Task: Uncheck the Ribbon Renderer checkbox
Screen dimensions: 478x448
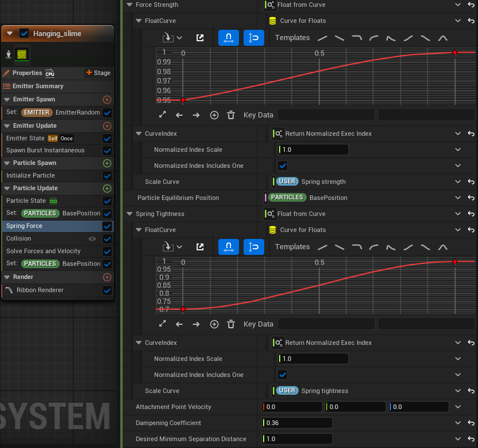Action: [x=107, y=290]
